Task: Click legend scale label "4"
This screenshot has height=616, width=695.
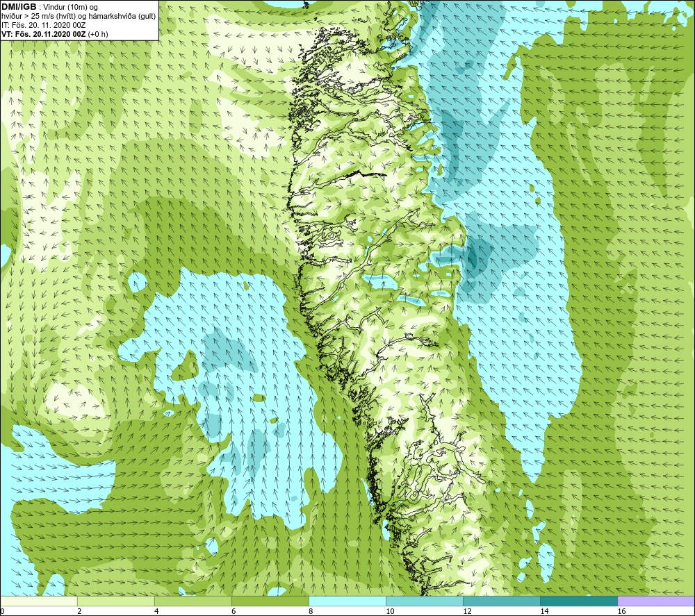Action: (x=156, y=612)
